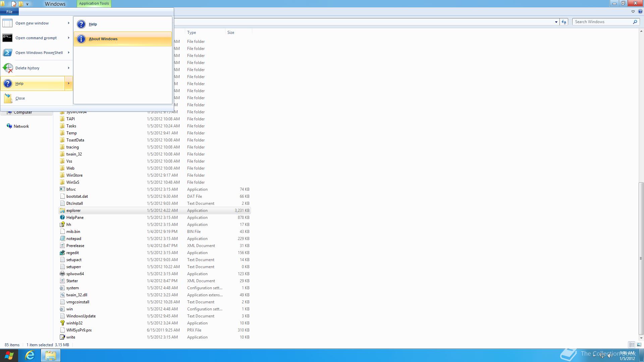This screenshot has height=362, width=644.
Task: Click the volume speaker tray icon
Action: pyautogui.click(x=610, y=356)
